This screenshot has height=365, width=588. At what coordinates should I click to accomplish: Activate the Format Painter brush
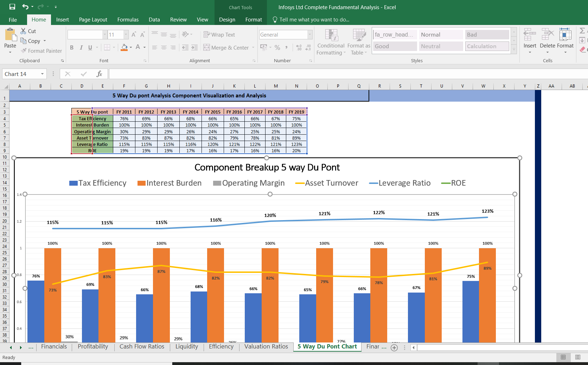(24, 51)
